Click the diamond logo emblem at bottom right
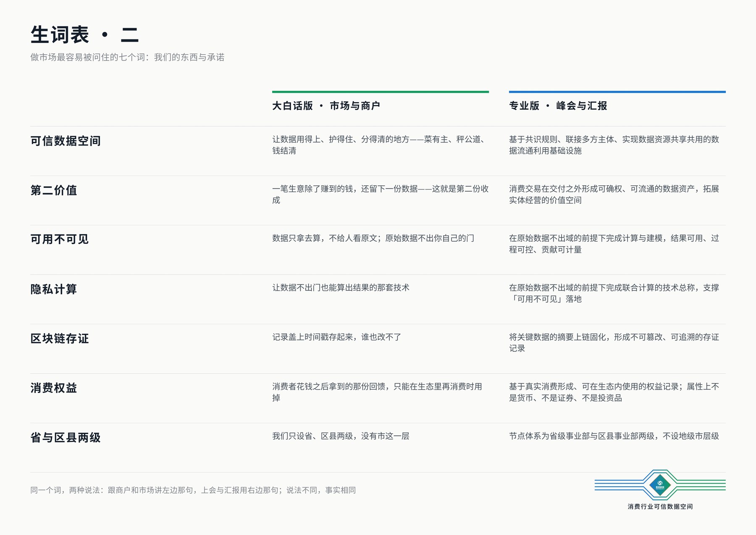 (x=660, y=485)
